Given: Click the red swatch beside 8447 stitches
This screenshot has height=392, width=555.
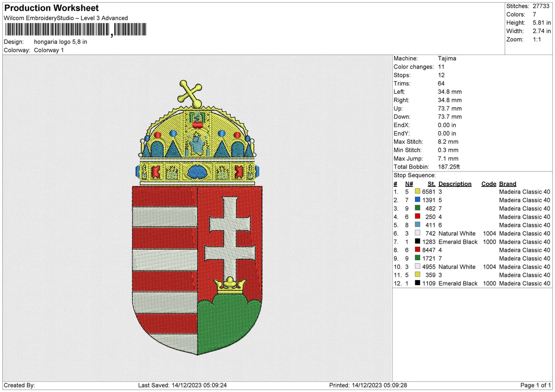Looking at the screenshot, I should [x=418, y=250].
